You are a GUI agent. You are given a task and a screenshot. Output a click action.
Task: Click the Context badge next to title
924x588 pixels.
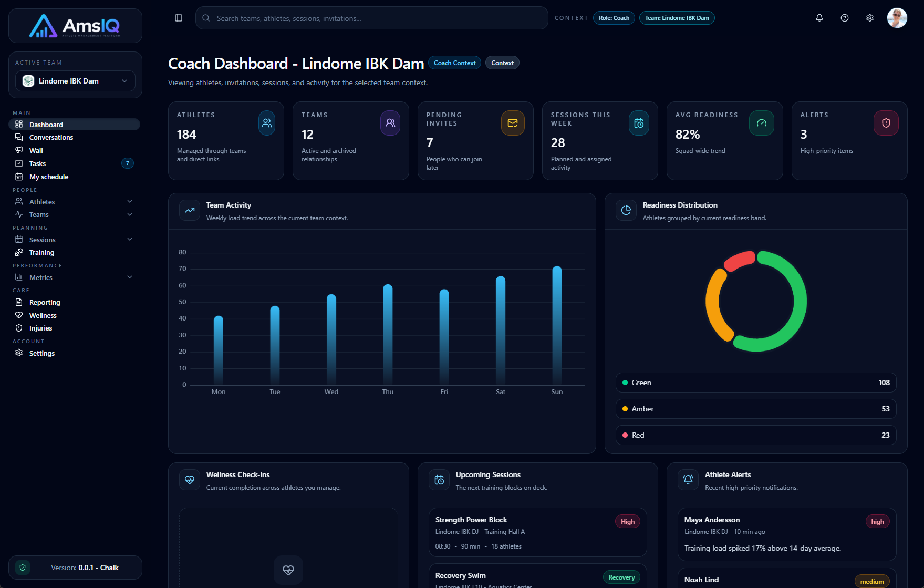[x=502, y=63]
